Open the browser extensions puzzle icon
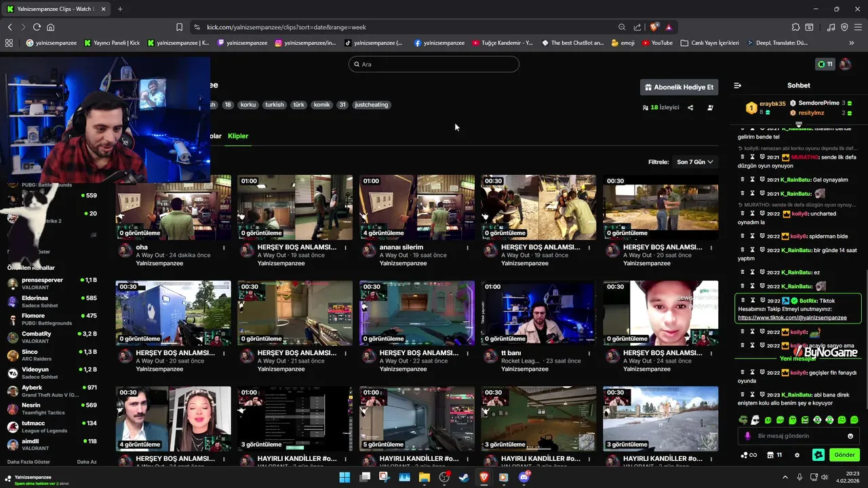 pos(795,27)
